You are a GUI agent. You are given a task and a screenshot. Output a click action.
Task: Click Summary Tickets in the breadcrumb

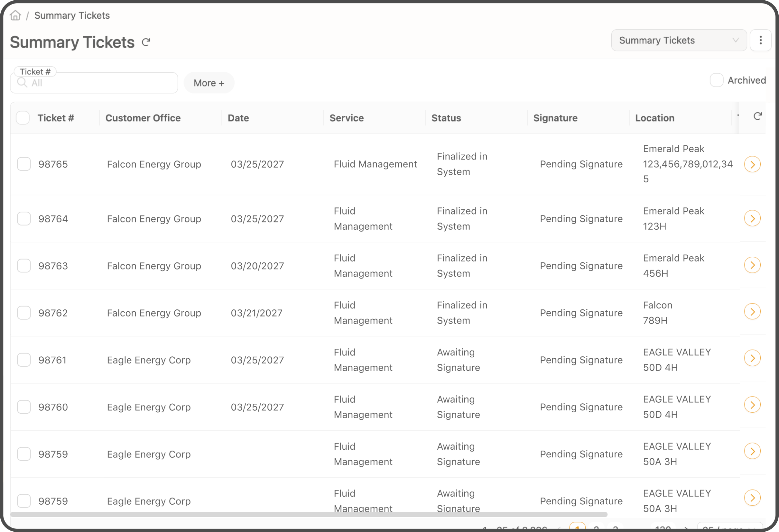click(x=72, y=15)
